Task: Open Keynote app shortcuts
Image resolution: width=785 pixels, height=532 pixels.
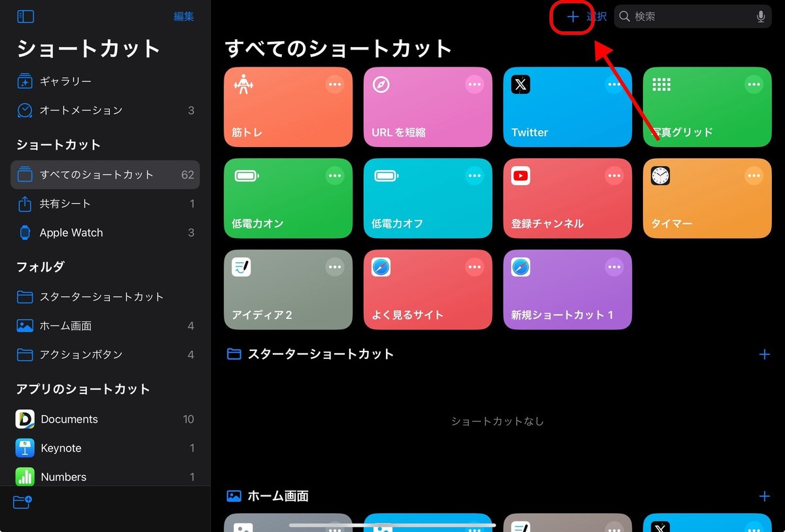Action: (105, 448)
